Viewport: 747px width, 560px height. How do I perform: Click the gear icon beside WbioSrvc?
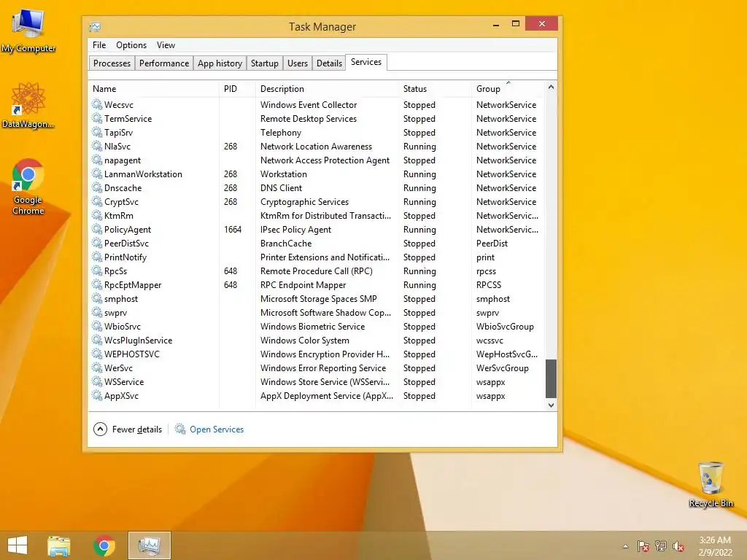97,326
